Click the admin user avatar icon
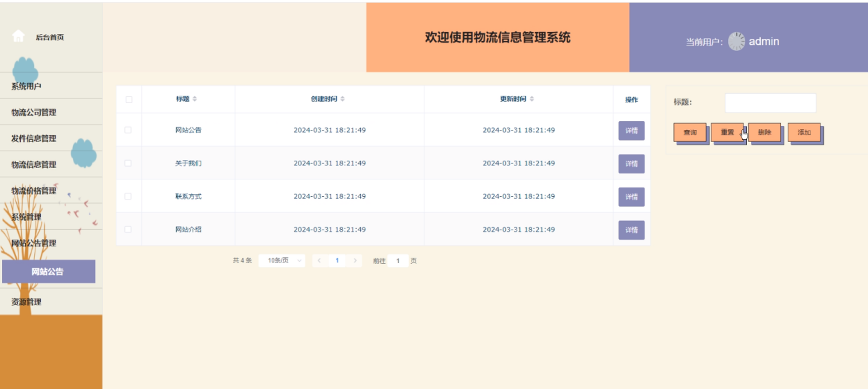868x389 pixels. pyautogui.click(x=736, y=42)
